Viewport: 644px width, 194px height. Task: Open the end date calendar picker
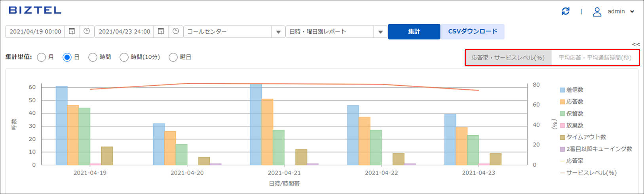point(161,31)
